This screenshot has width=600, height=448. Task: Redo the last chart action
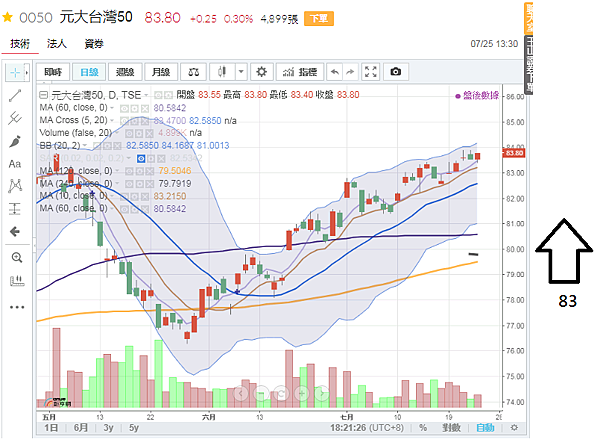(350, 72)
